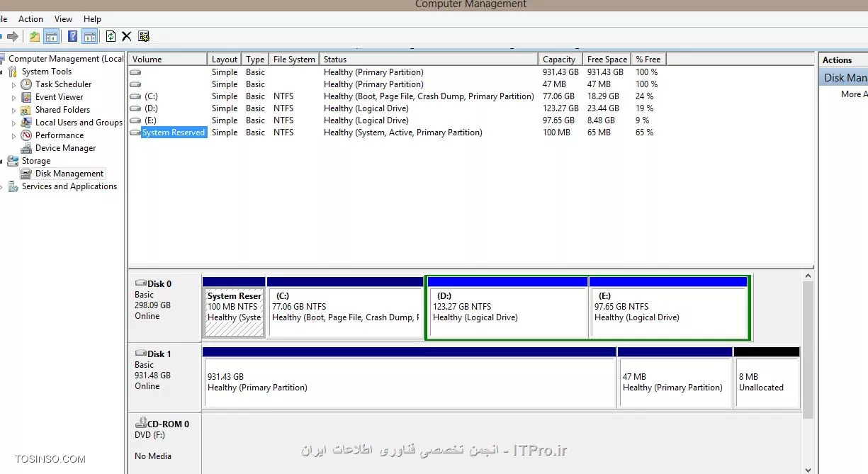
Task: Click the Refresh toolbar icon
Action: click(x=111, y=36)
